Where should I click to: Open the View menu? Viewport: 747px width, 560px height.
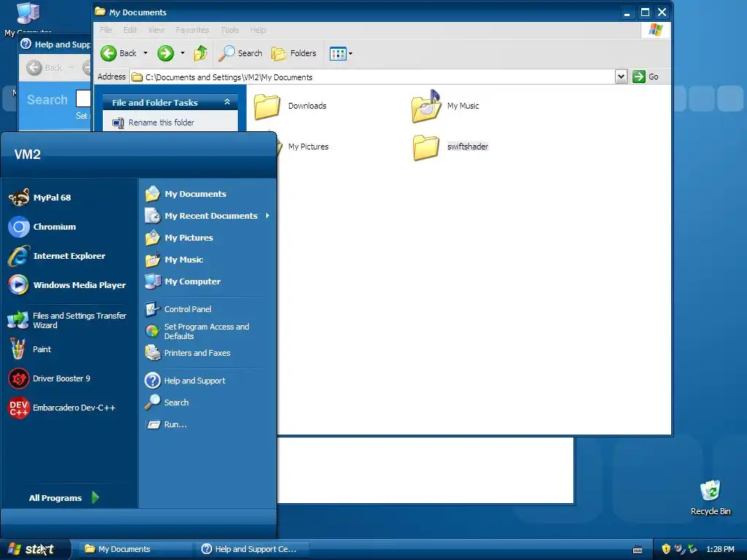tap(156, 30)
